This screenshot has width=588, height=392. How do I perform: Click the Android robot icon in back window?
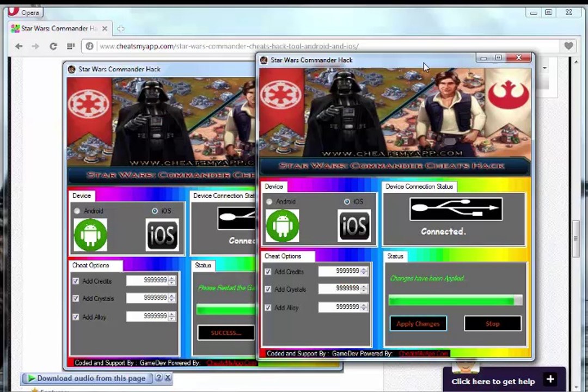click(90, 235)
